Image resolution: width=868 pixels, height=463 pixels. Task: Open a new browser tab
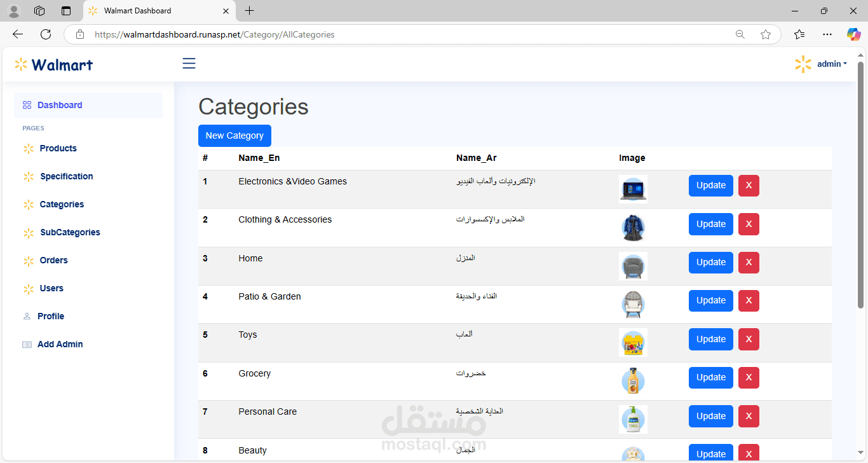tap(250, 11)
